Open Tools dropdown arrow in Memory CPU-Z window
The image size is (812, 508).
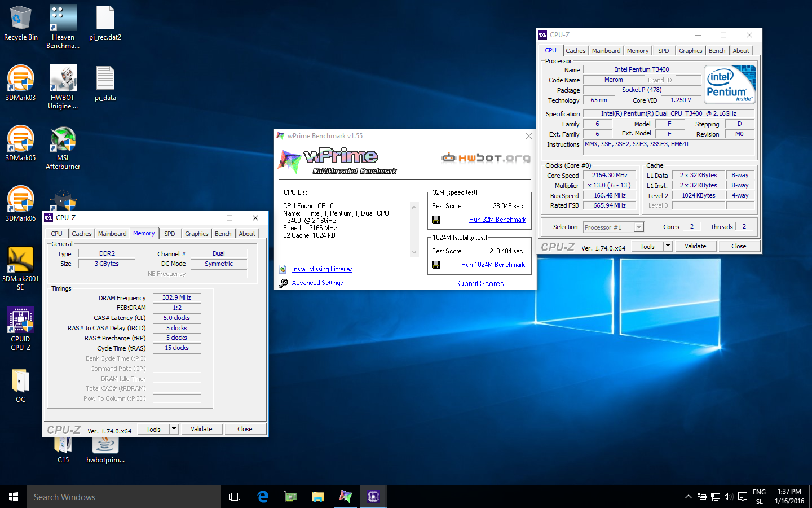174,429
